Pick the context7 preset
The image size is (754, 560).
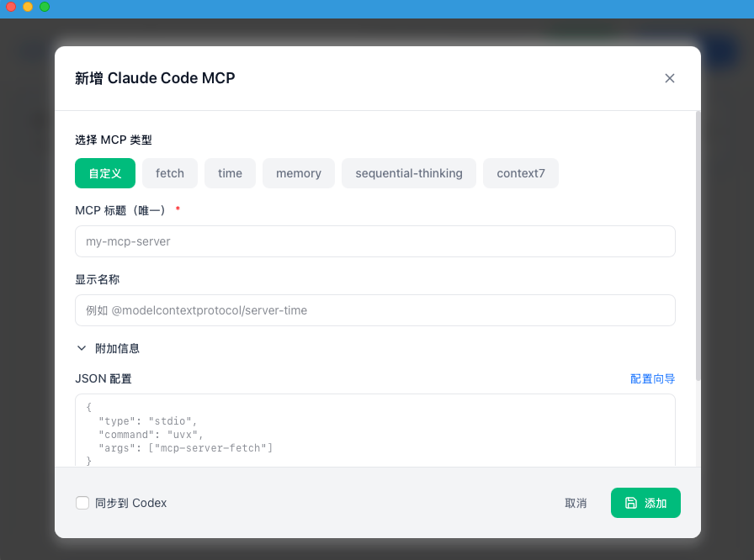pyautogui.click(x=521, y=173)
